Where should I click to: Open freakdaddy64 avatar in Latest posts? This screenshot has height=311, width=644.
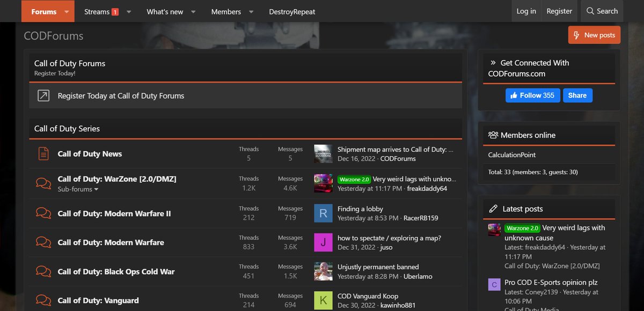coord(494,229)
